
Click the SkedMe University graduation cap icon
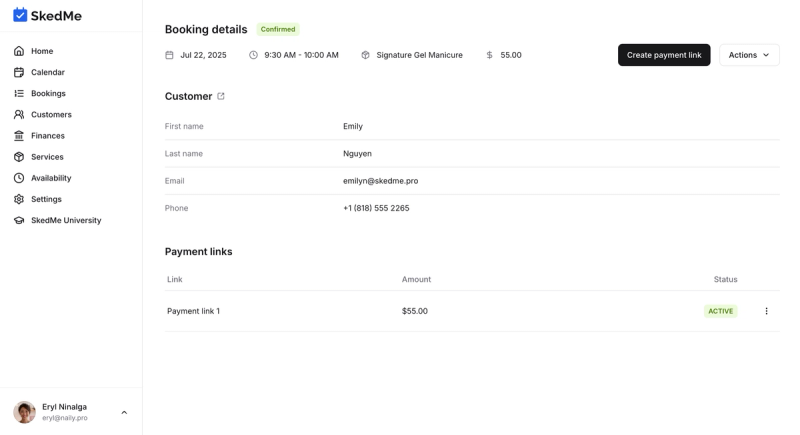tap(19, 220)
